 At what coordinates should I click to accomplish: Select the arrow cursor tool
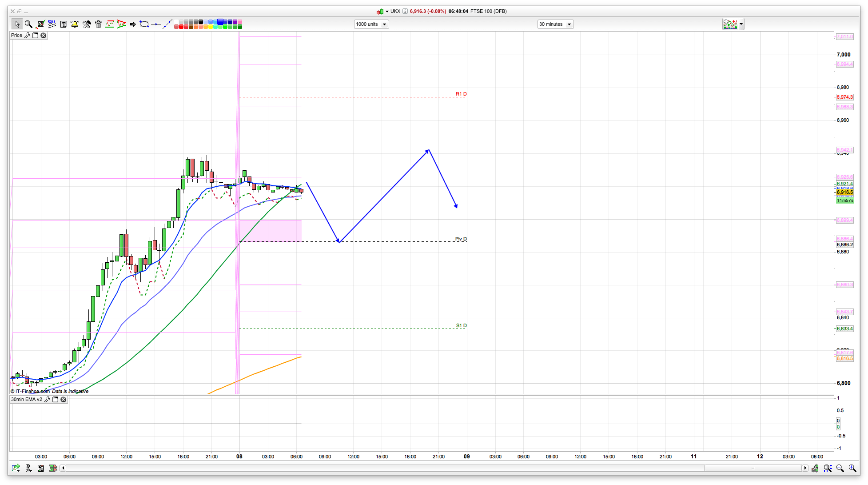click(x=17, y=24)
